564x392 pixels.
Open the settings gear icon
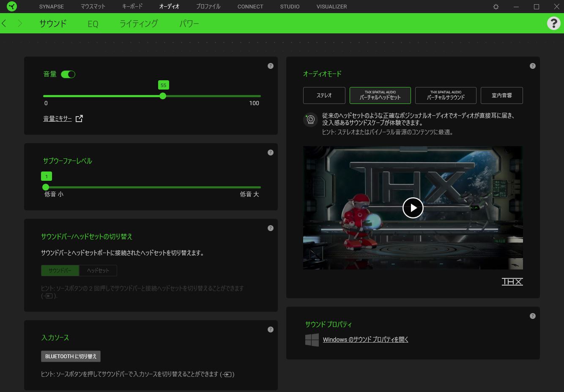tap(496, 7)
